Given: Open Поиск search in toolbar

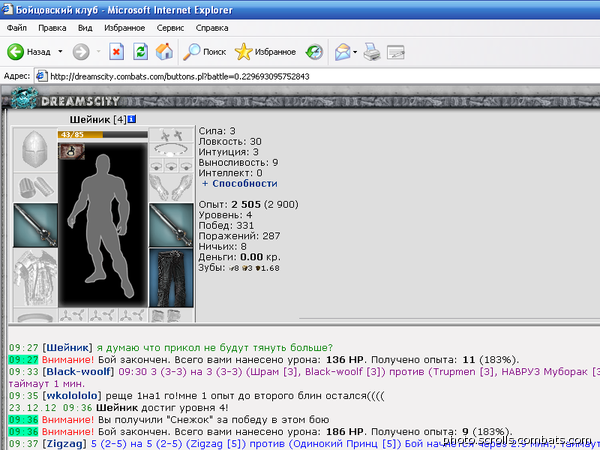Looking at the screenshot, I should point(205,52).
